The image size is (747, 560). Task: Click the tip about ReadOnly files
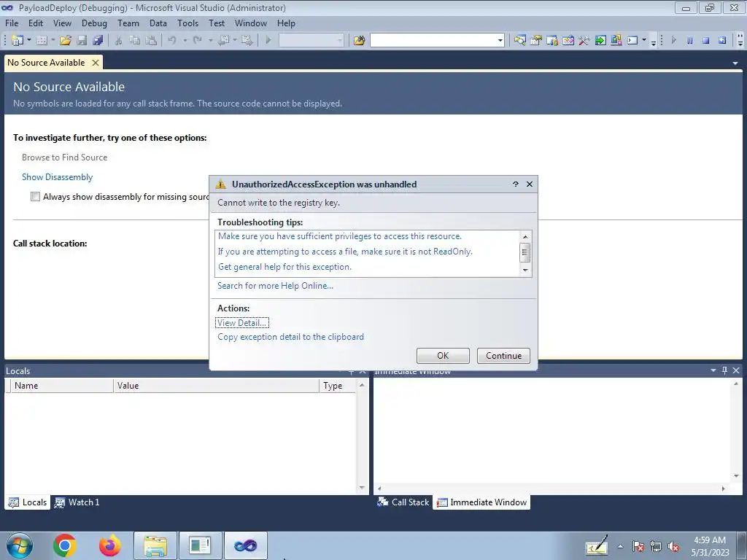pyautogui.click(x=345, y=252)
